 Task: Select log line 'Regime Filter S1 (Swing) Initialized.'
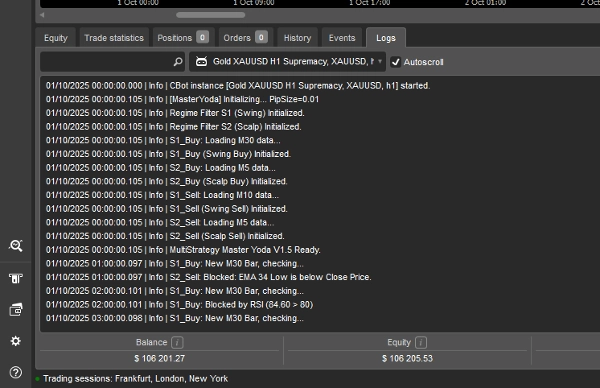(x=175, y=113)
